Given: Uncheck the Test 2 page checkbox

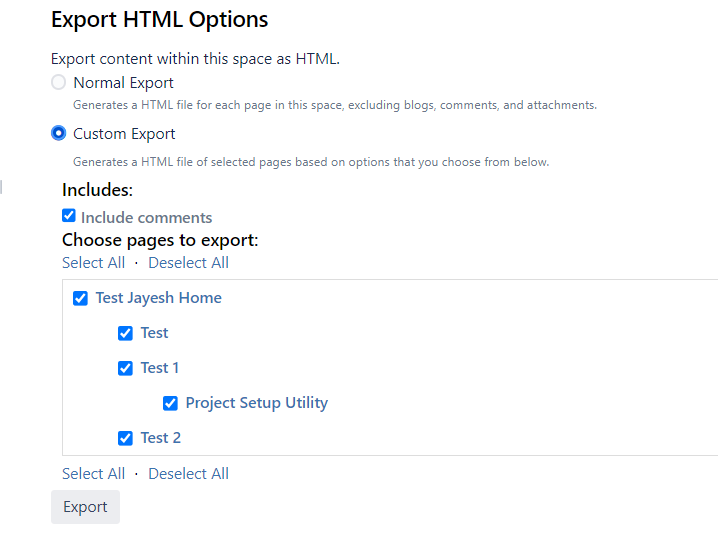Looking at the screenshot, I should coord(125,438).
